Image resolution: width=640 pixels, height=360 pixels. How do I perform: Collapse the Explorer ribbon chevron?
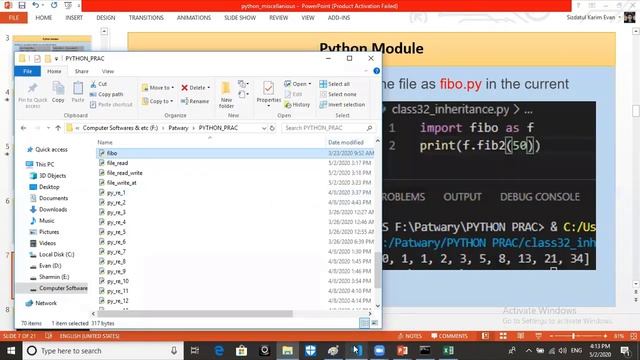click(366, 71)
